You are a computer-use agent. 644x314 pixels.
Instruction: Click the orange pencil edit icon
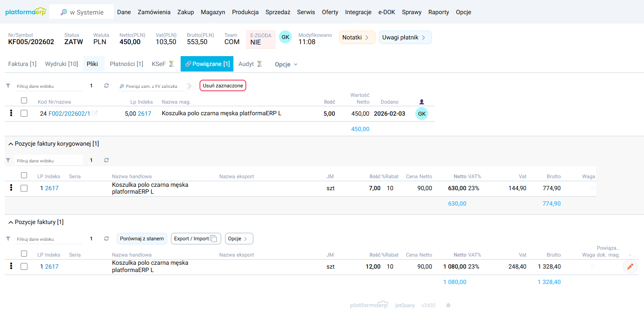click(x=630, y=266)
